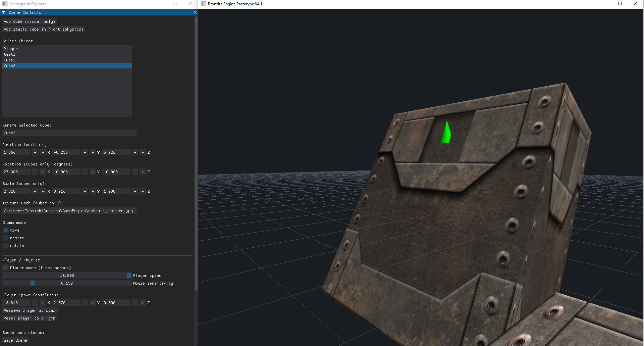
Task: Decrease Scale Y with minus button
Action: tap(85, 191)
